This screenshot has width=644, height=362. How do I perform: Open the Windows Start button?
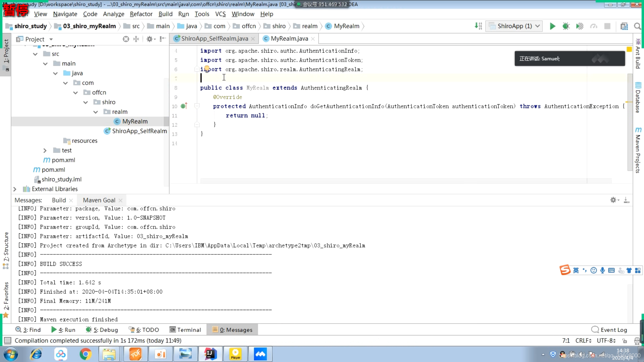coord(11,354)
